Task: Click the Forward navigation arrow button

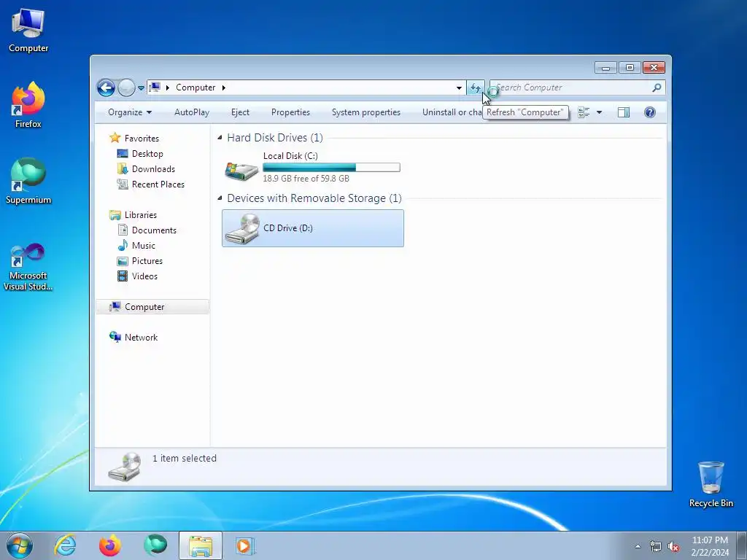Action: 126,87
